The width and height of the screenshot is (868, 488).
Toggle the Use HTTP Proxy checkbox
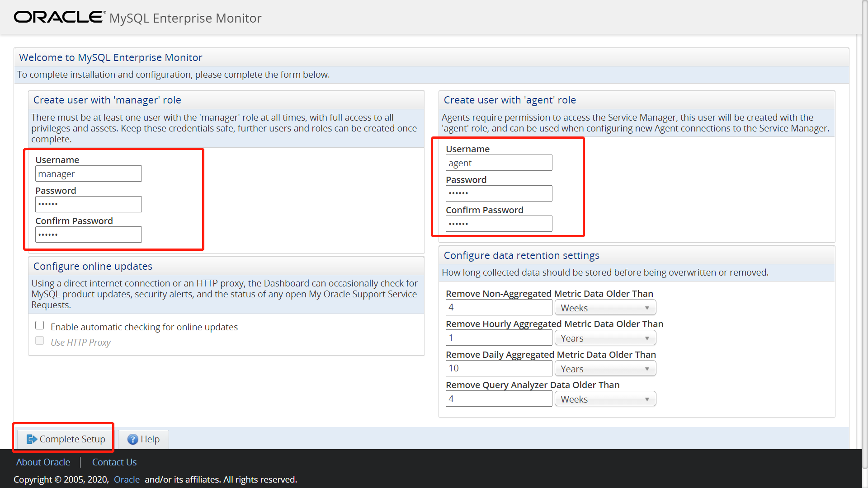click(40, 341)
